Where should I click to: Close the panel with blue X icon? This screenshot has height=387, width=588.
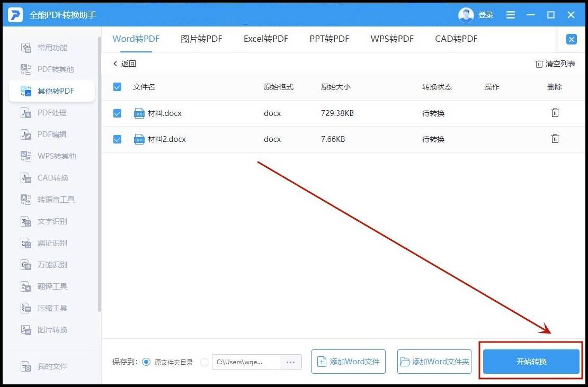572,39
